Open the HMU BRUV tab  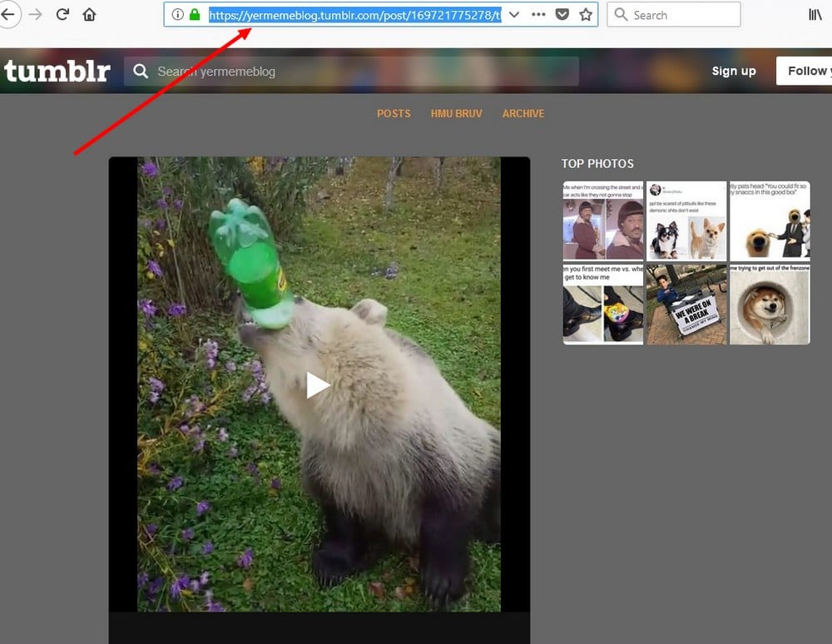coord(456,113)
